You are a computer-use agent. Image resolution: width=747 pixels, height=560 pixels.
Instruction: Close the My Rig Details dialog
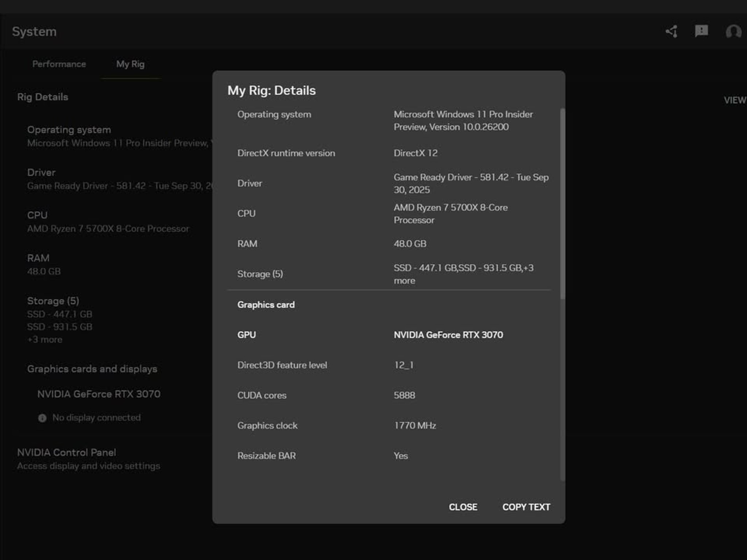pyautogui.click(x=463, y=507)
